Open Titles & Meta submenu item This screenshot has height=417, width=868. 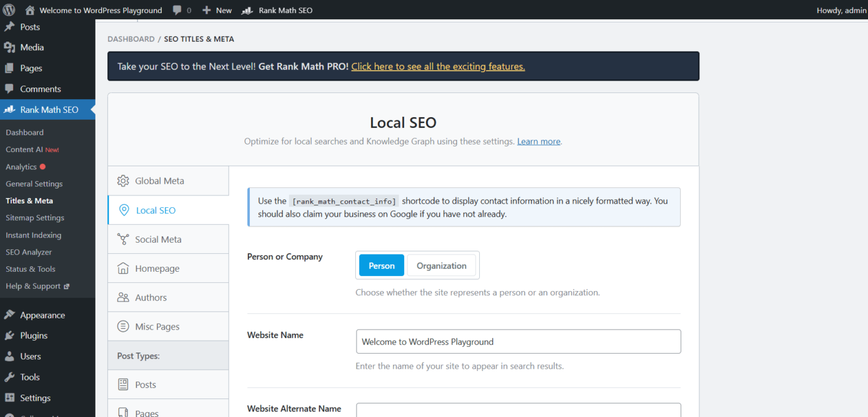(x=29, y=201)
